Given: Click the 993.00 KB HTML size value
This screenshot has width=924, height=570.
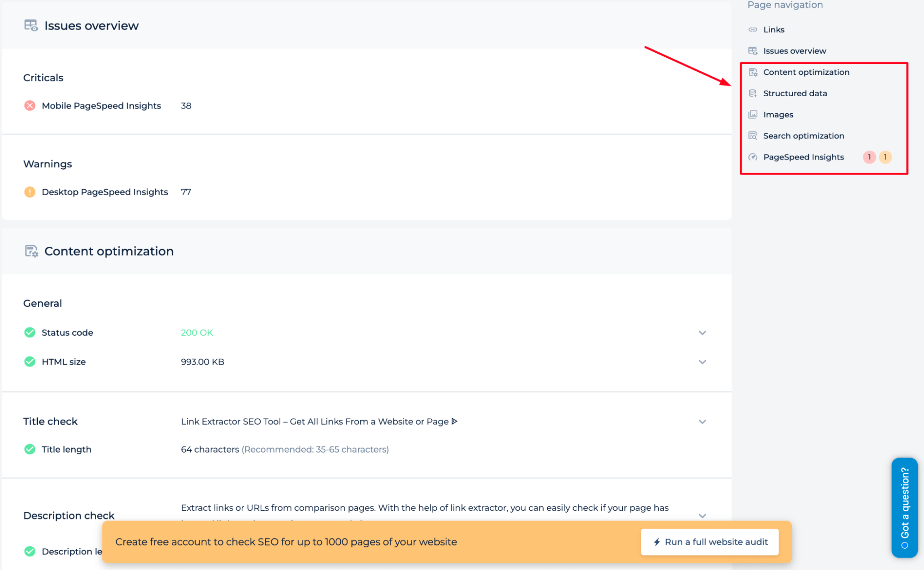Looking at the screenshot, I should tap(202, 362).
